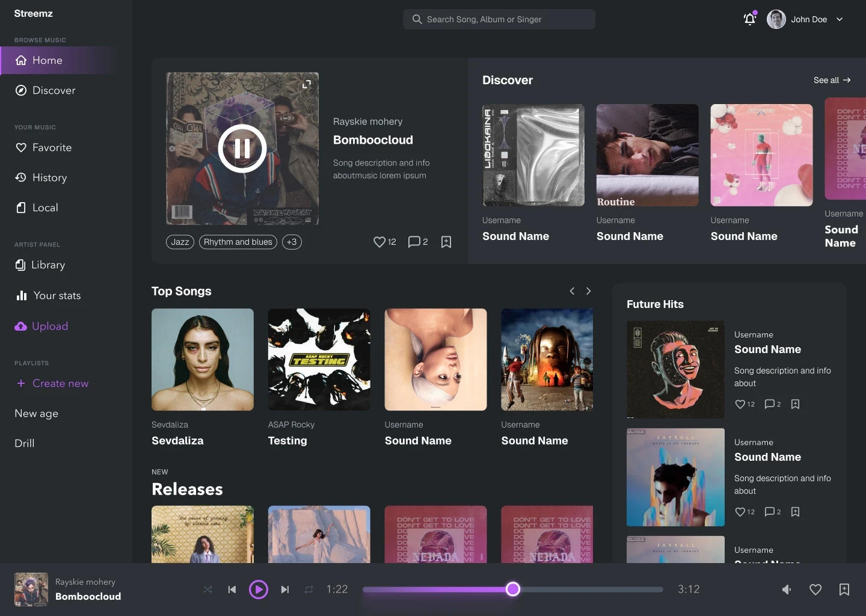This screenshot has width=866, height=616.
Task: Go to next Top Songs page
Action: pyautogui.click(x=588, y=291)
